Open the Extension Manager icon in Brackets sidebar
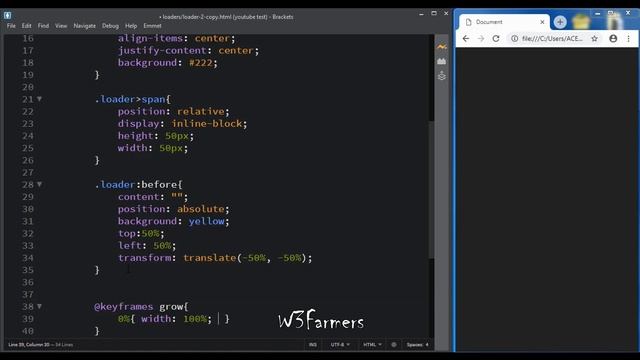Viewport: 640px width, 360px height. (x=442, y=61)
